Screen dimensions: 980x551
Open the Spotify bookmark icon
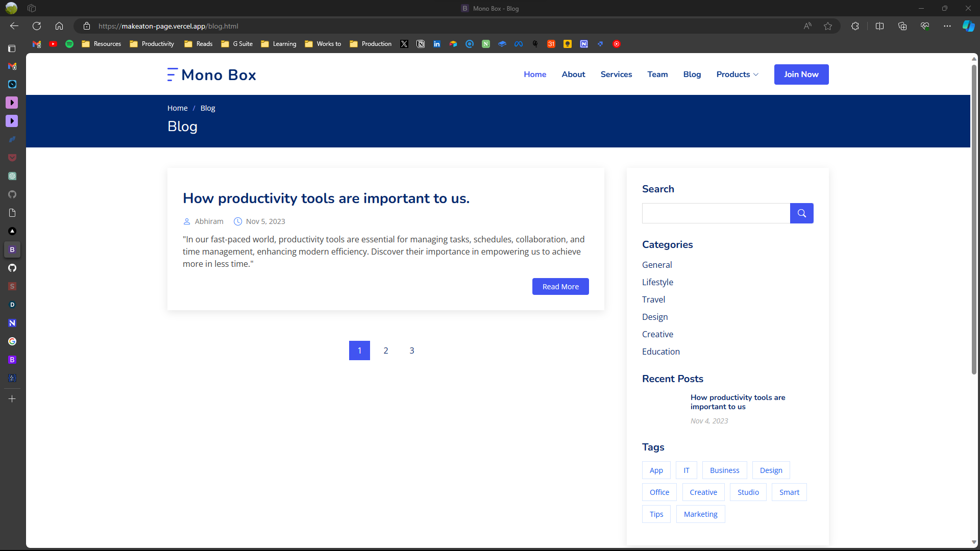69,44
